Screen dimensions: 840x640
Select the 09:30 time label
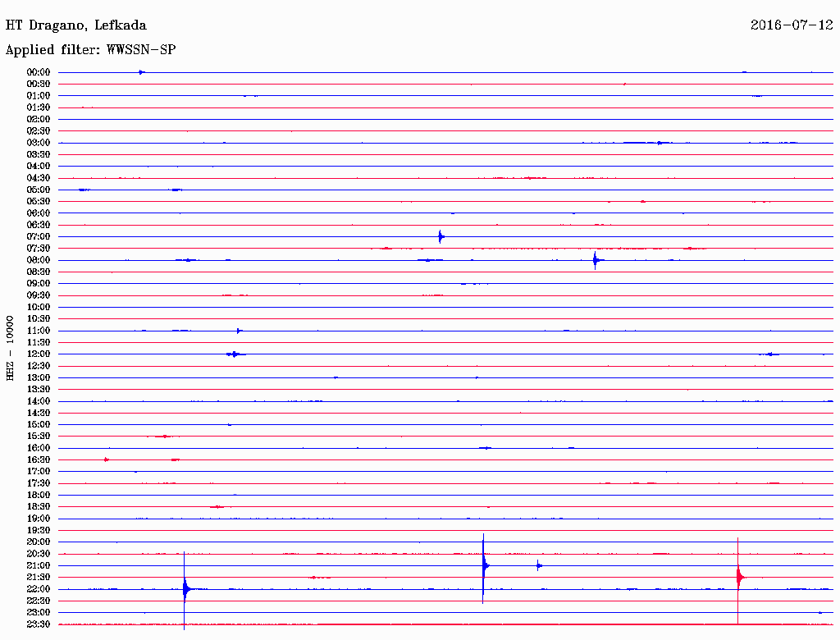click(x=39, y=295)
